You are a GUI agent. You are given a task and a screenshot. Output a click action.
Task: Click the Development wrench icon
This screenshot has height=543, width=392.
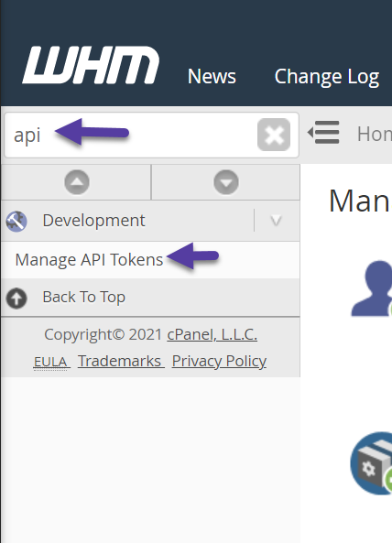point(16,221)
